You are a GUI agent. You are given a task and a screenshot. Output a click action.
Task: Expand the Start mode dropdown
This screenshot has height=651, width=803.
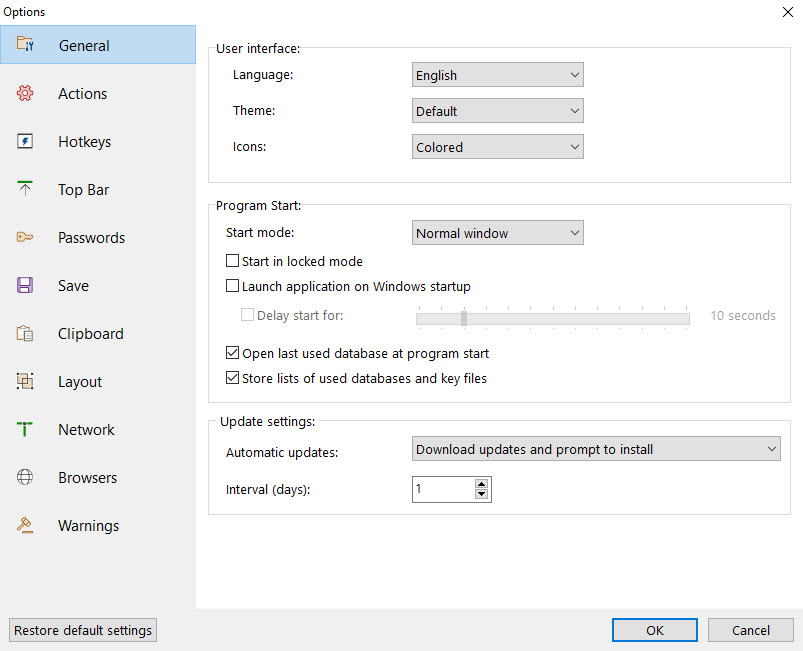[x=497, y=233]
